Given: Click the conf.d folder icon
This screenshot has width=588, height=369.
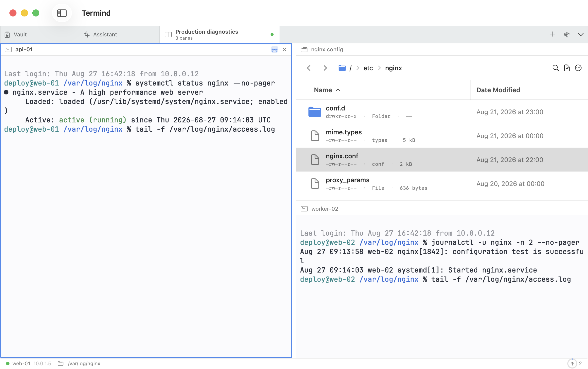Looking at the screenshot, I should 315,112.
